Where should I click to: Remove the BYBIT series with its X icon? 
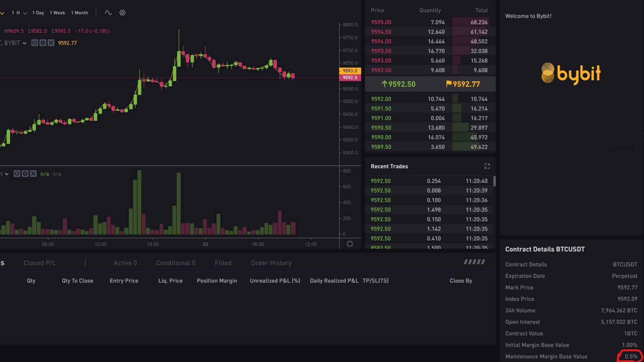[x=51, y=43]
